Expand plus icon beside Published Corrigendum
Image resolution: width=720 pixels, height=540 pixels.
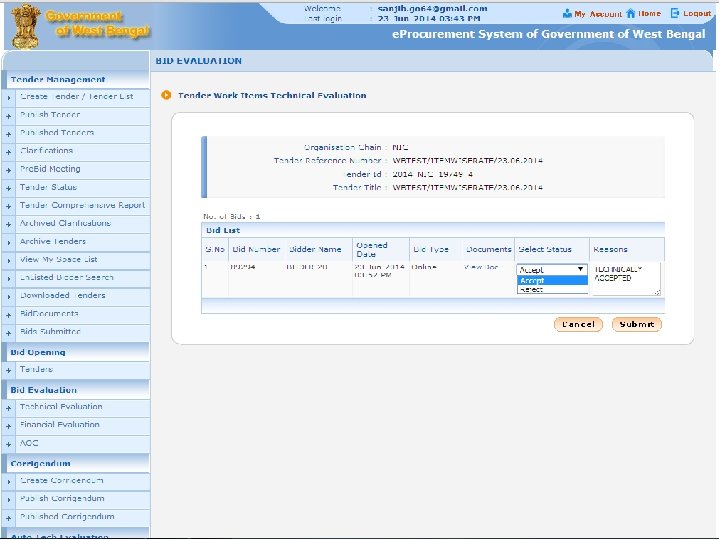coord(8,518)
